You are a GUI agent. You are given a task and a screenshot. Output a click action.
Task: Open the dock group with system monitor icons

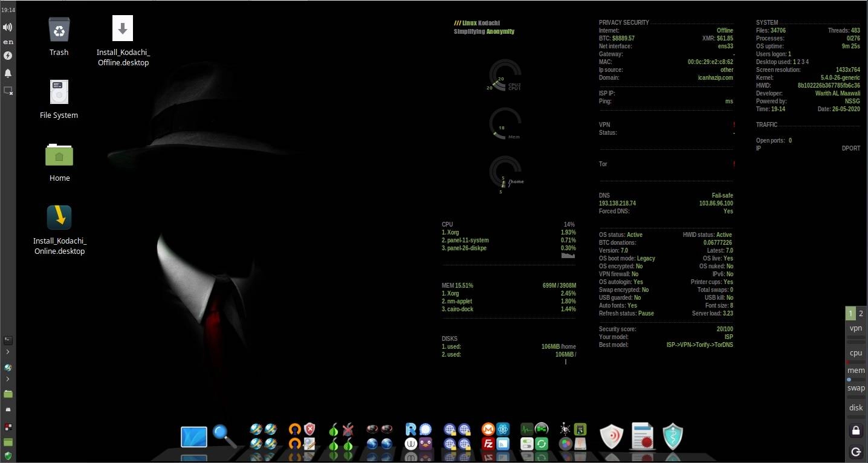point(534,436)
